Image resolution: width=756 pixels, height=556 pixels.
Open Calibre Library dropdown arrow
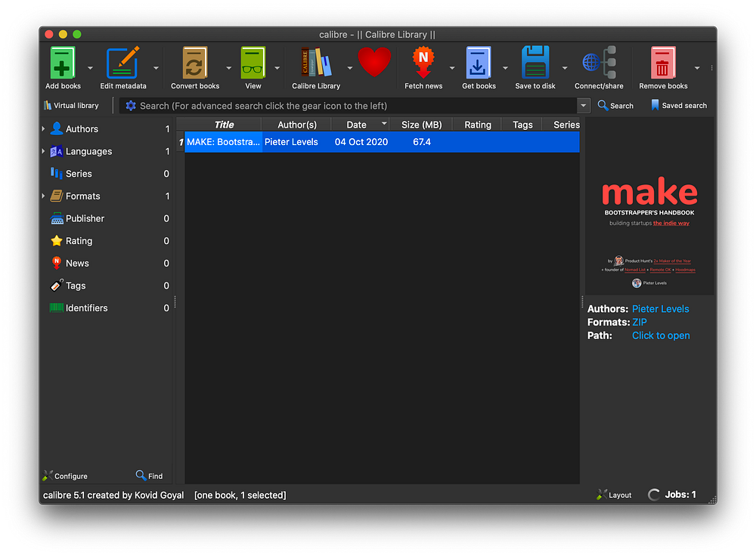tap(350, 69)
